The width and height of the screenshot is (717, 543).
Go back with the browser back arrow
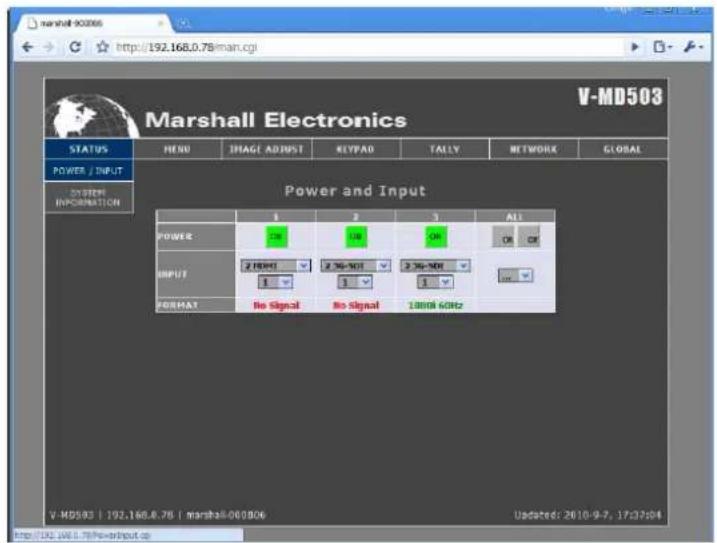[x=27, y=47]
